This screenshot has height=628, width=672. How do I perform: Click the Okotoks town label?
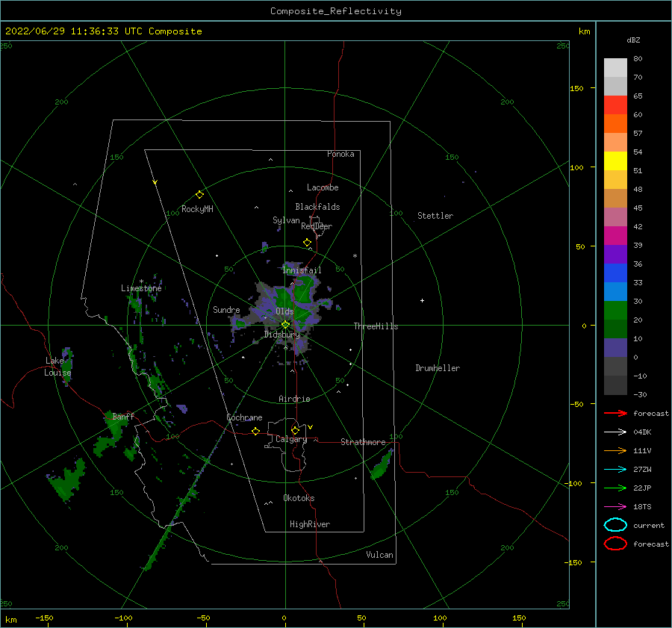coord(299,498)
